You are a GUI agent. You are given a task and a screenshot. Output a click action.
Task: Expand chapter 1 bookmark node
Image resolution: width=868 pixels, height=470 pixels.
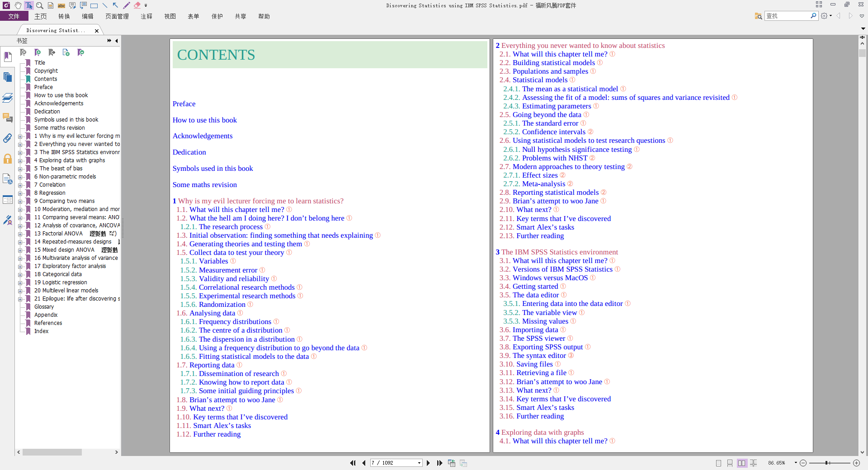[x=20, y=136]
